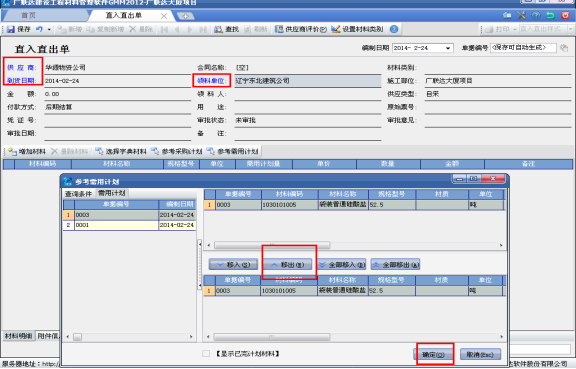Screen dimensions: 576x369
Task: Expand the 编制日期 date dropdown
Action: pyautogui.click(x=448, y=48)
